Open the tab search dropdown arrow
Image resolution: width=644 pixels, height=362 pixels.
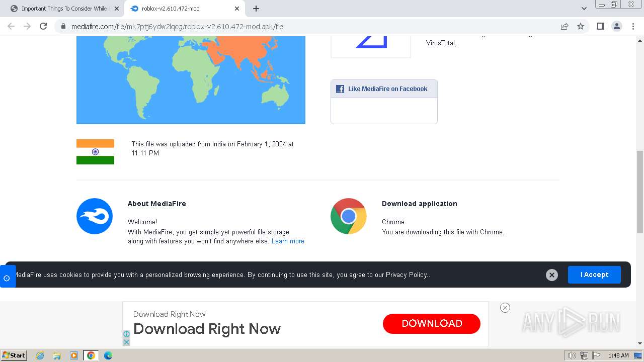pos(584,9)
